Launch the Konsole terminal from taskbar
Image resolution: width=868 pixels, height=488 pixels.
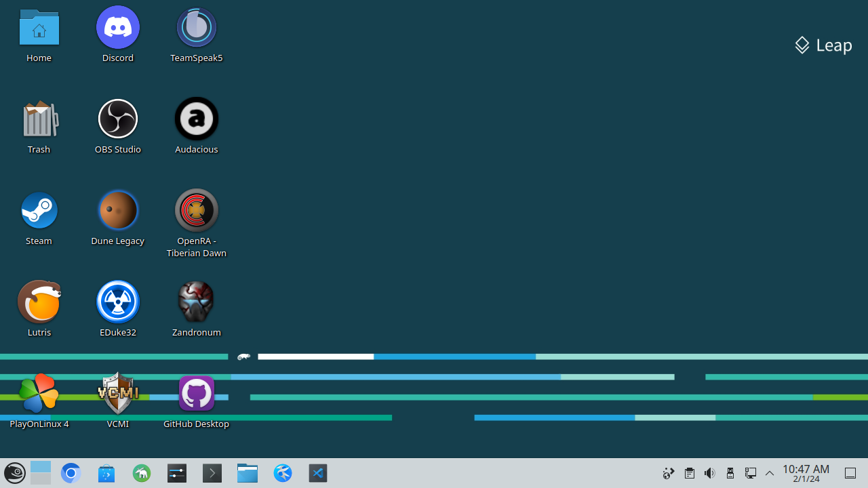212,473
